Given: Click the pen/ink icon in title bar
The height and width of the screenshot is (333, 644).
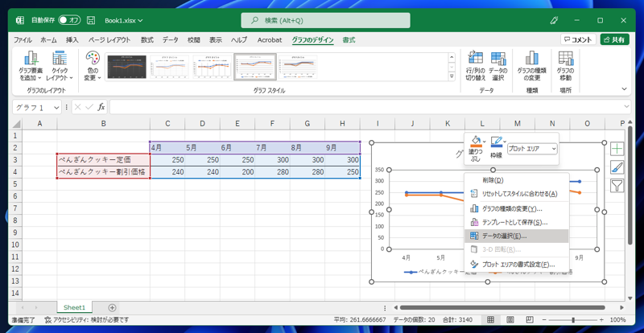Looking at the screenshot, I should [554, 20].
